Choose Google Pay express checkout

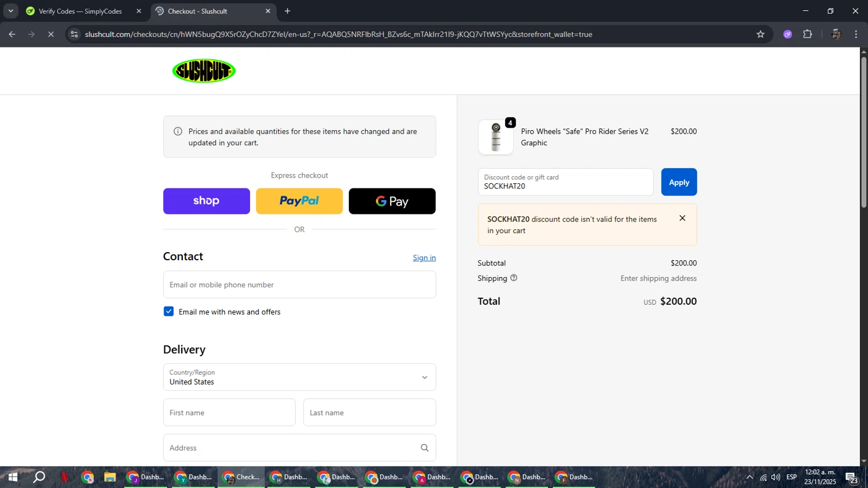pos(392,201)
